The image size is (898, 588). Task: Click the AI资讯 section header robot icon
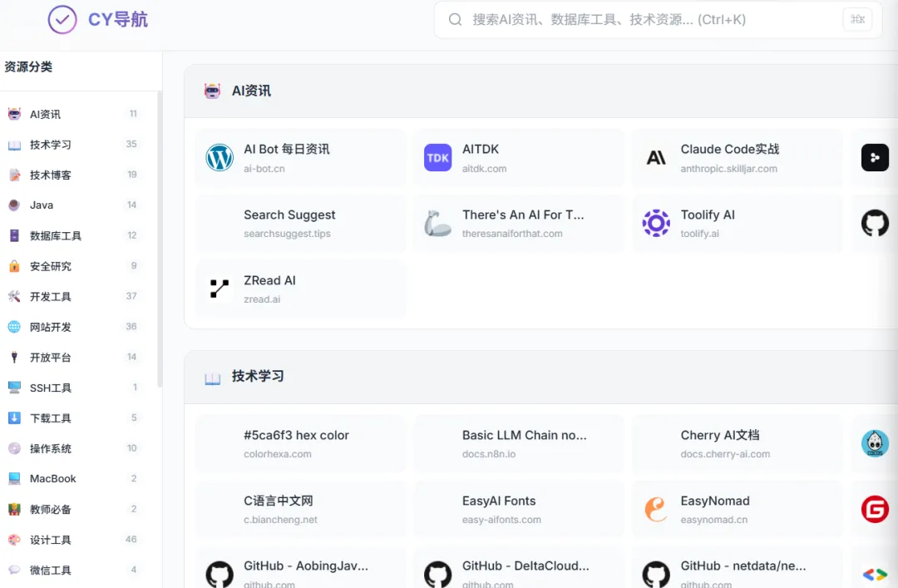213,91
